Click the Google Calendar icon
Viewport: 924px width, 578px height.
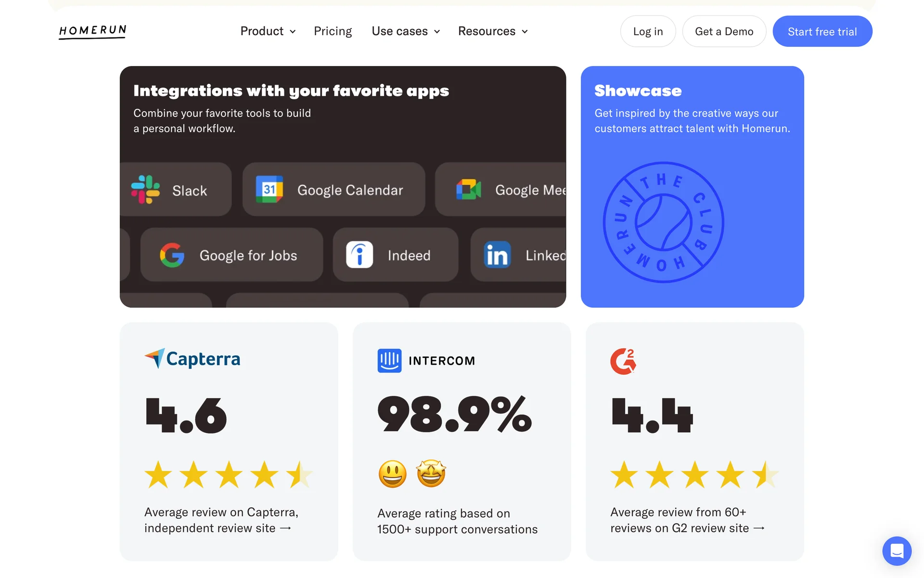pyautogui.click(x=269, y=190)
